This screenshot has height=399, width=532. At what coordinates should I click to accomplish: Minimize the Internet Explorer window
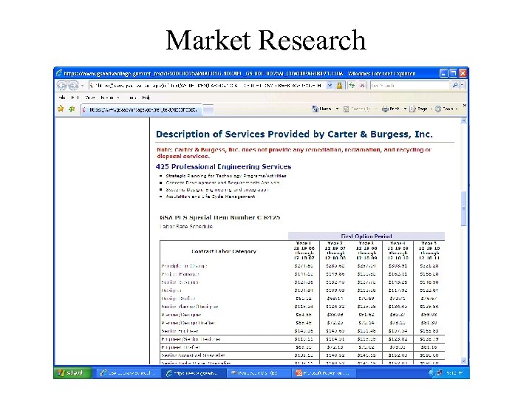coord(444,73)
